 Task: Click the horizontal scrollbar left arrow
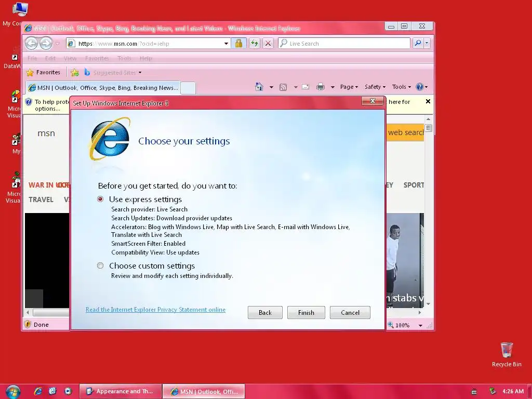coord(28,312)
